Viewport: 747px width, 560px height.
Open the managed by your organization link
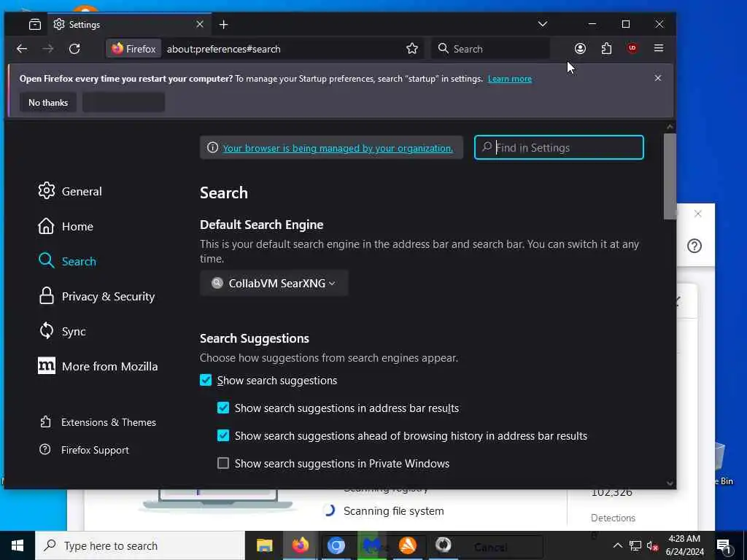(338, 148)
